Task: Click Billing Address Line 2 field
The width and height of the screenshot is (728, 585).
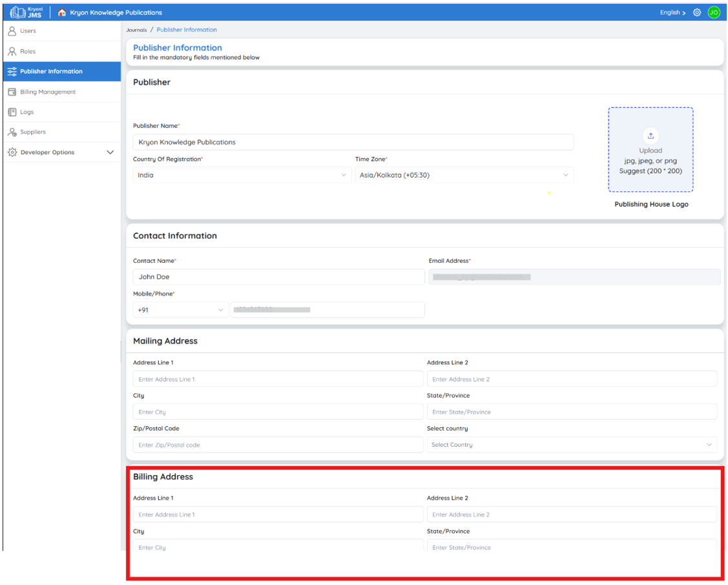Action: click(572, 515)
